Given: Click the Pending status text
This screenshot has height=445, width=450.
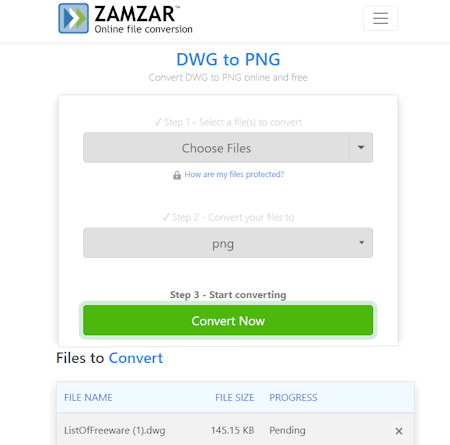Looking at the screenshot, I should click(x=287, y=430).
